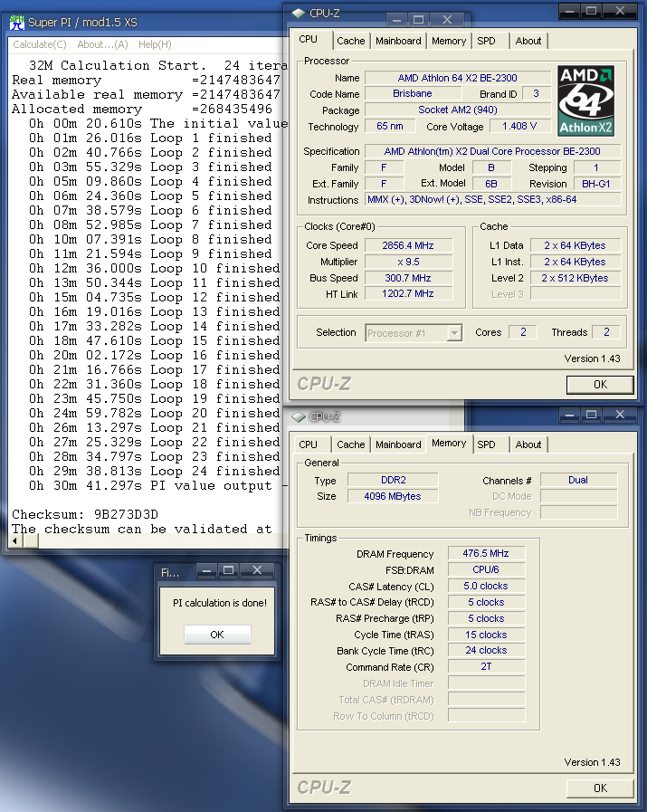Expand the Processor #1 selection dropdown
This screenshot has height=812, width=647.
[454, 333]
